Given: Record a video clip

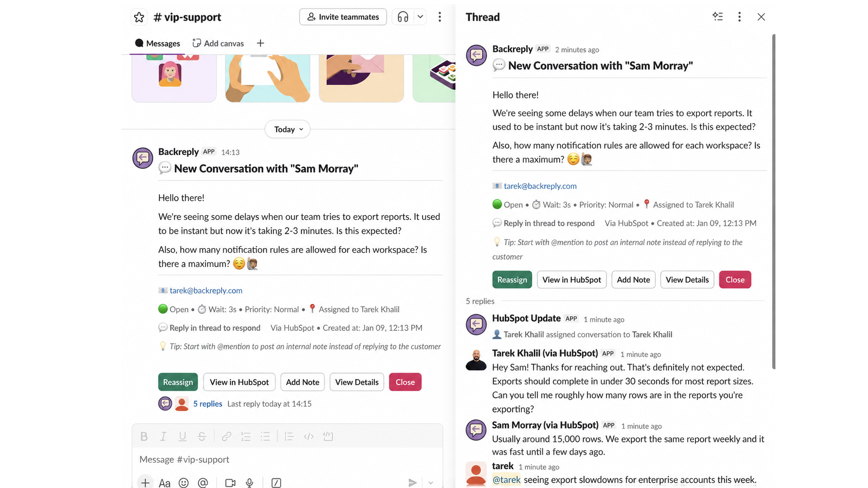Looking at the screenshot, I should (230, 483).
